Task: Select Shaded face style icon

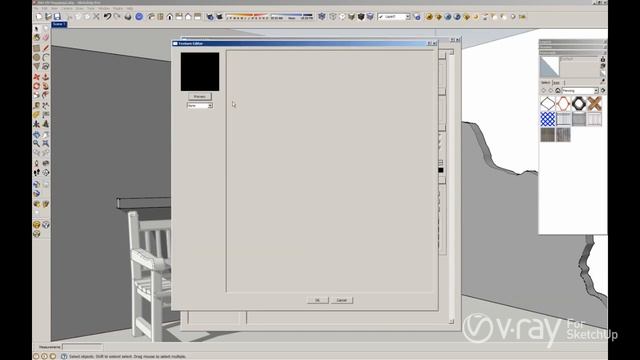Action: [x=351, y=17]
